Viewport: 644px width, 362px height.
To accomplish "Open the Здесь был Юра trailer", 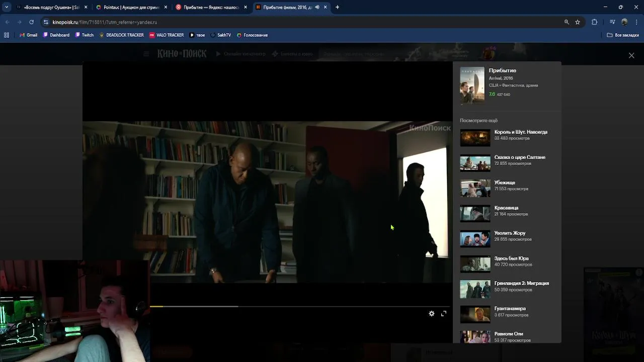I will click(x=511, y=258).
